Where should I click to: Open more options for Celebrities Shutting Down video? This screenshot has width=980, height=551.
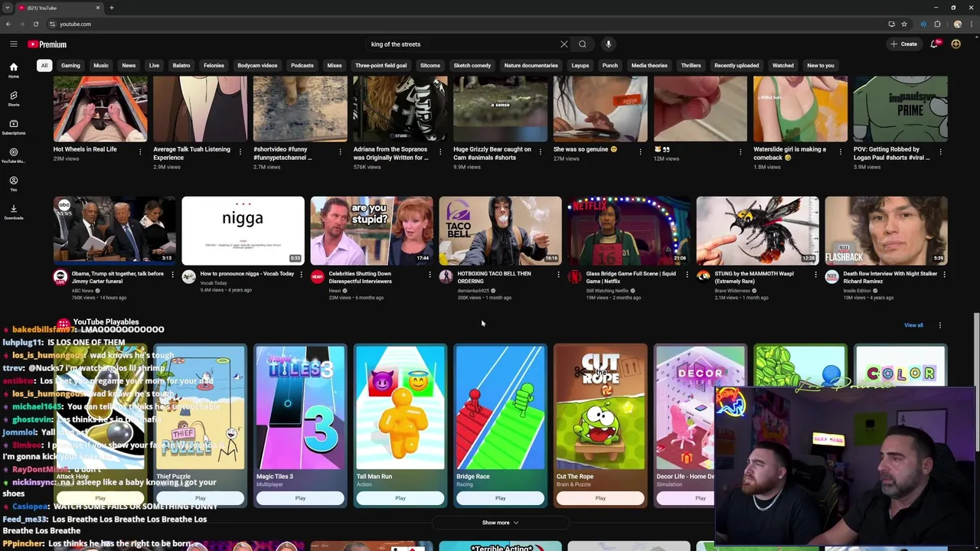(430, 274)
